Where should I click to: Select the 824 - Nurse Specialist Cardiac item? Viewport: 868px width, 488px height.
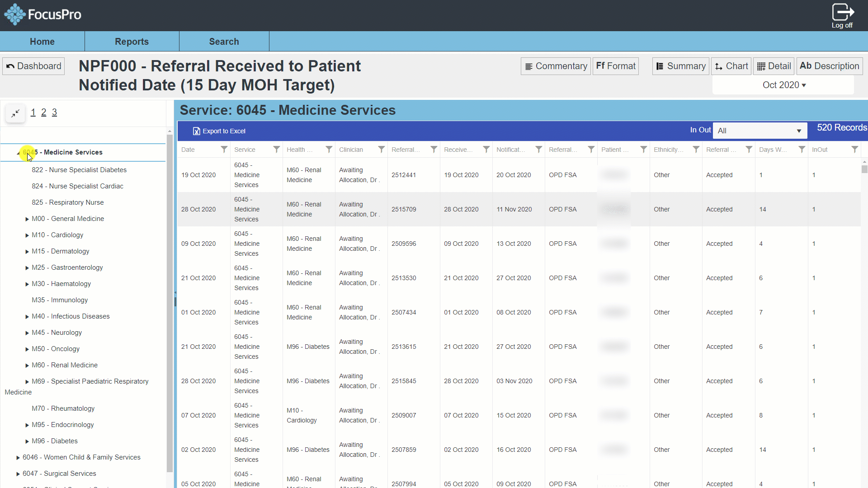[x=77, y=186]
